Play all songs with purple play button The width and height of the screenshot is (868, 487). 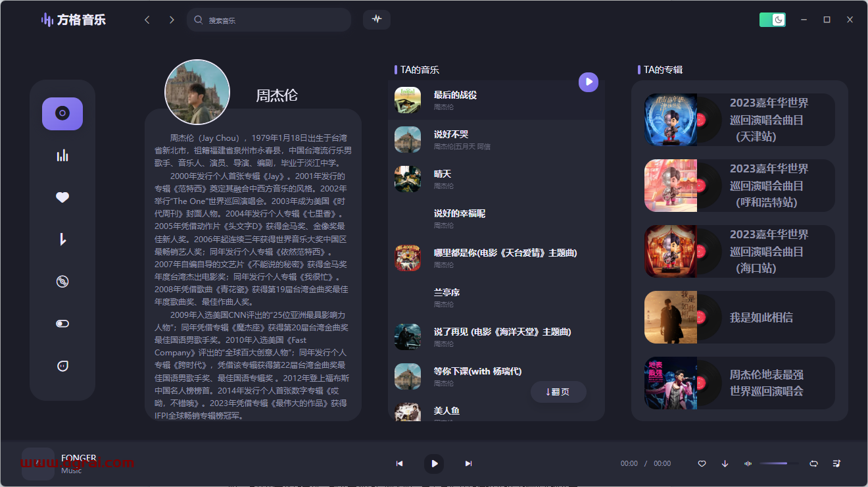click(589, 82)
